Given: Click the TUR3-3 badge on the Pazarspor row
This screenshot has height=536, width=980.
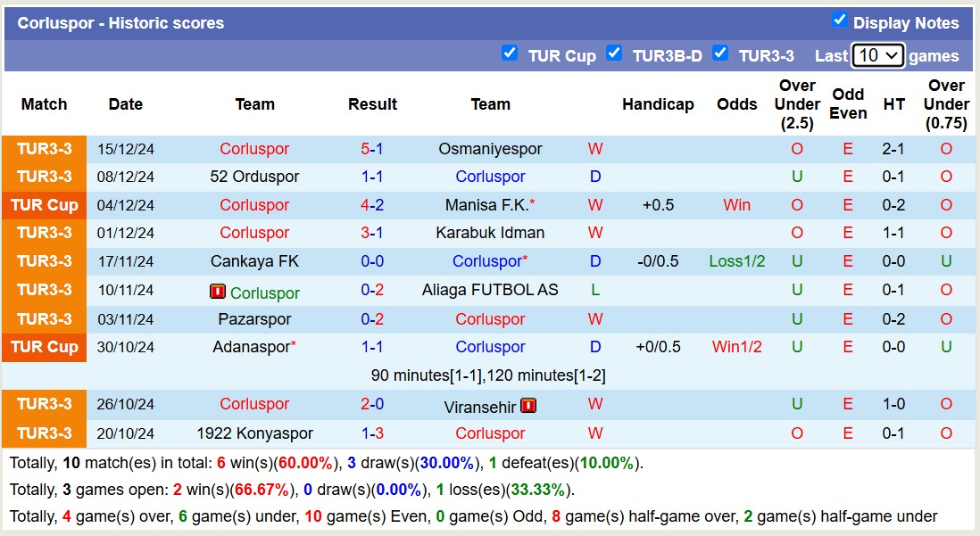Looking at the screenshot, I should tap(44, 319).
